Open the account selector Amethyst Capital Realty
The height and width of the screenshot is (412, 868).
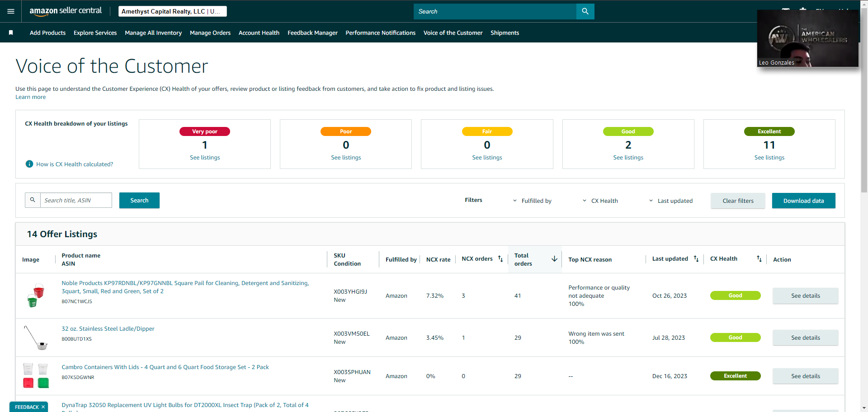[173, 11]
